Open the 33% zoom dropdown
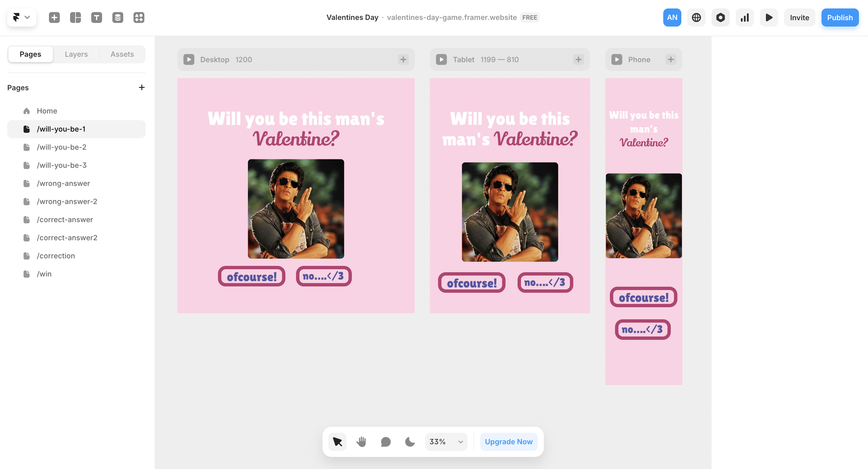This screenshot has width=868, height=469. click(446, 442)
